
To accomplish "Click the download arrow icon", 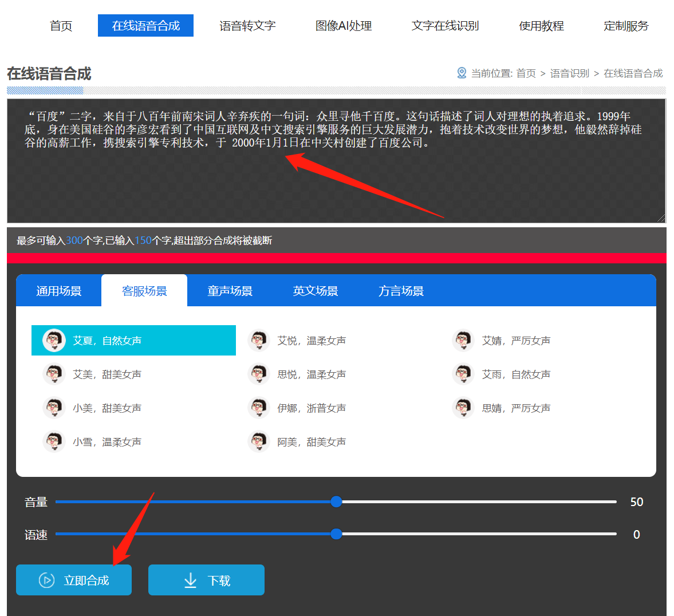I will [x=191, y=581].
